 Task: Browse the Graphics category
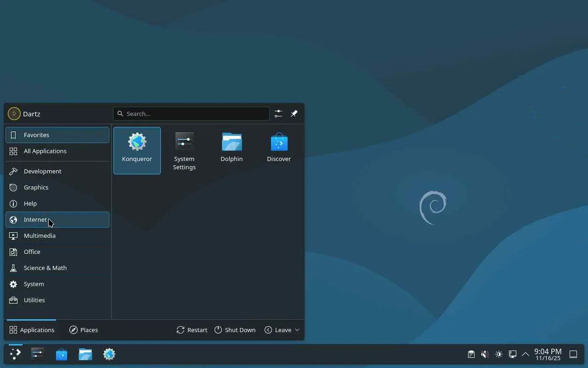point(57,187)
